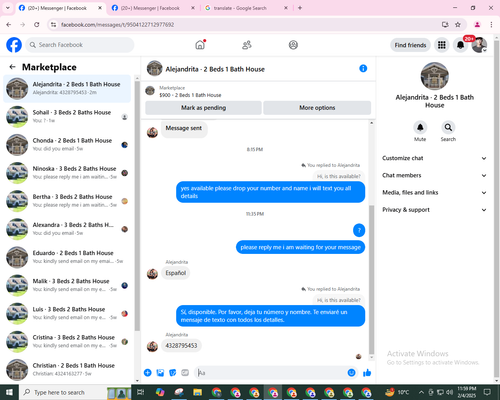Open Christian 2 Beds 1 Bath conversation

pos(67,370)
